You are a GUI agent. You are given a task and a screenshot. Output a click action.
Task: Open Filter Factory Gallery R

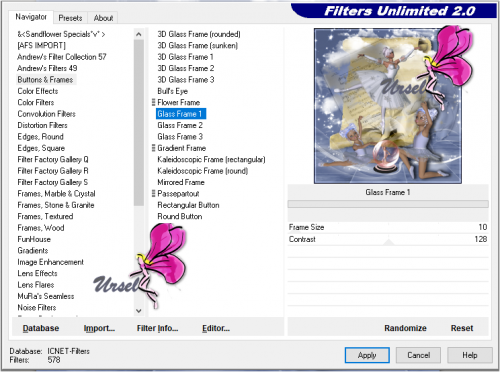click(53, 171)
